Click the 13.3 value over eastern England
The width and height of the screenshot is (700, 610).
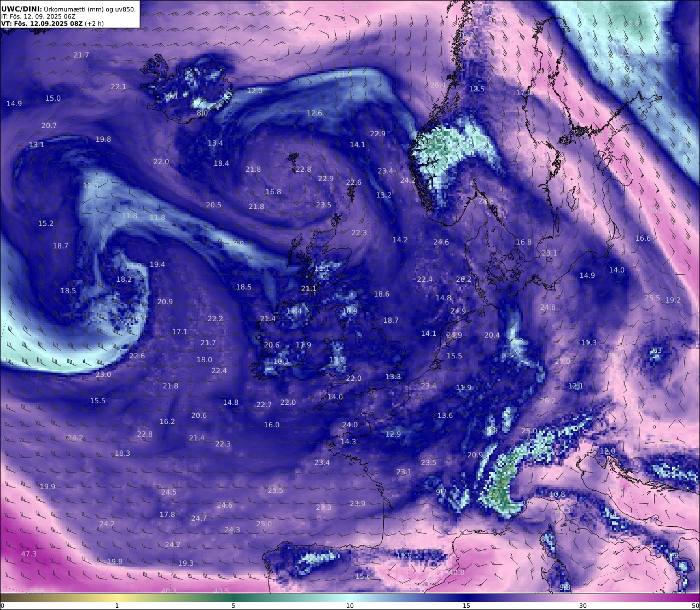click(x=393, y=377)
